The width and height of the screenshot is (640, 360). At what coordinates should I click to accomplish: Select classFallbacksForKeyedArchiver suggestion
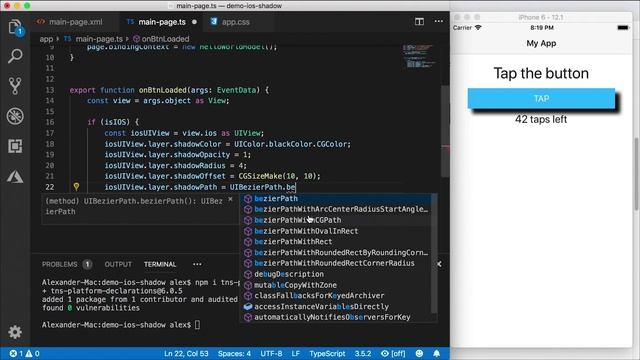click(x=336, y=296)
